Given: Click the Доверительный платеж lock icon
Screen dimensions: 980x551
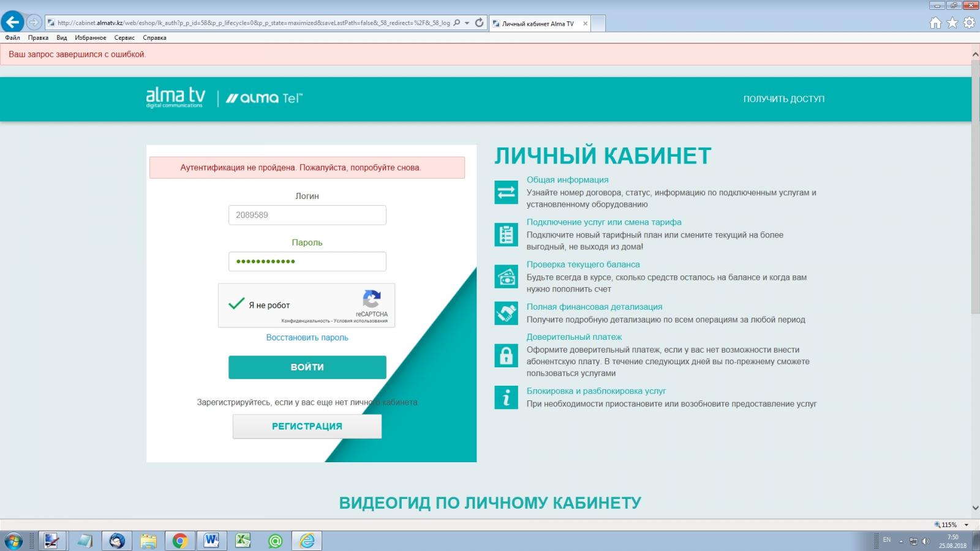Looking at the screenshot, I should (506, 355).
